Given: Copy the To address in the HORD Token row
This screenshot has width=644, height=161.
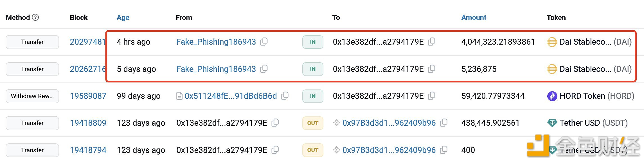Looking at the screenshot, I should (x=431, y=96).
